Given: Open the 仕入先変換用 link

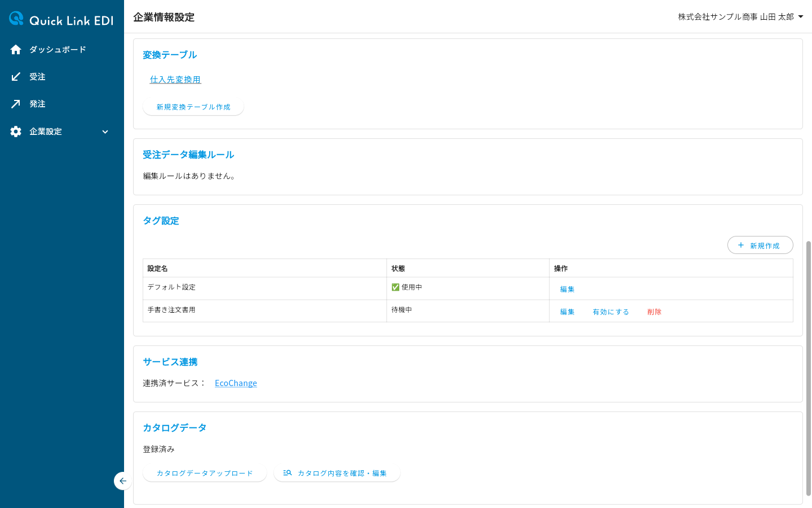Looking at the screenshot, I should click(x=175, y=80).
